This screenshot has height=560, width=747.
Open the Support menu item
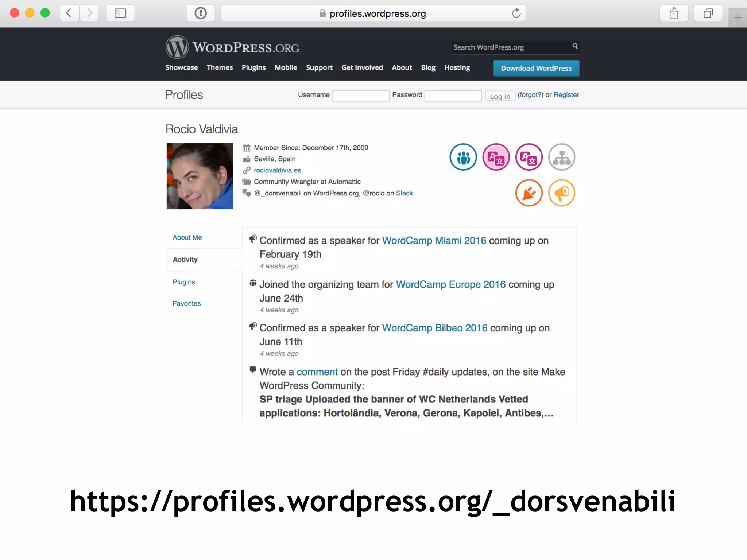coord(319,67)
